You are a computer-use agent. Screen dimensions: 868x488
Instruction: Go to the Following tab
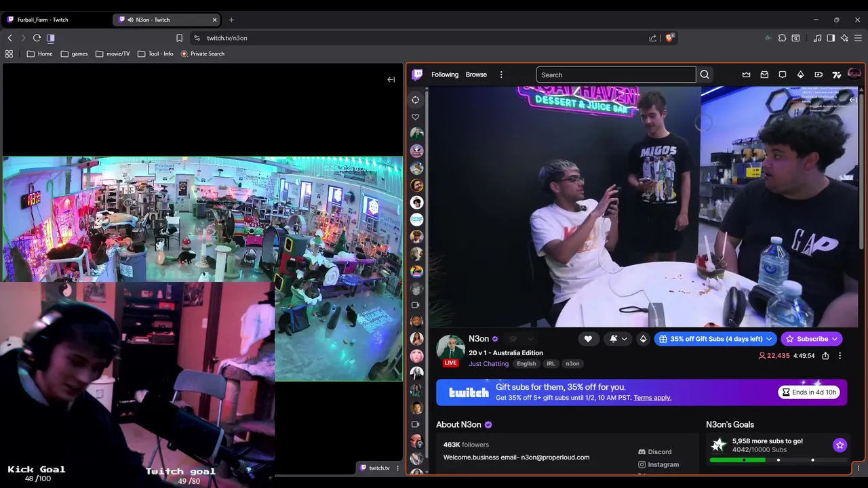point(445,75)
